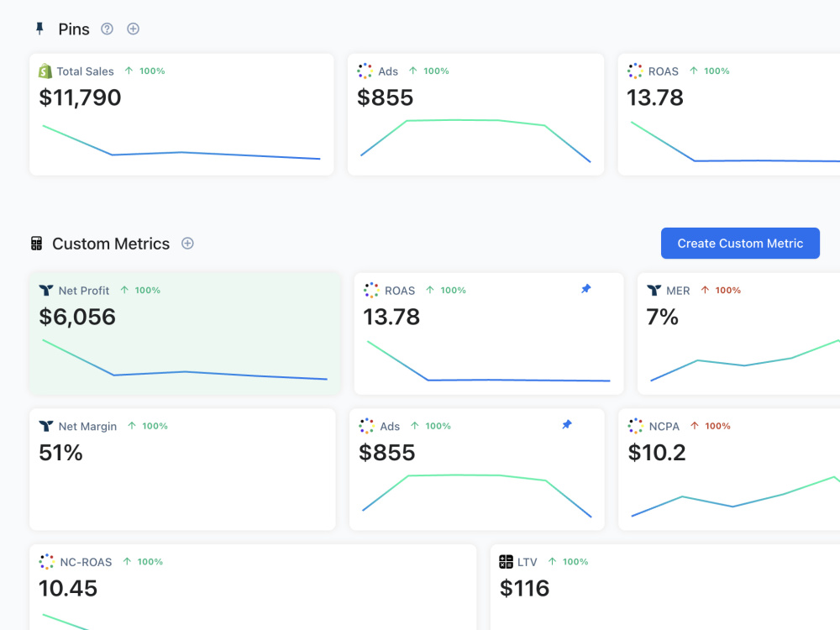
Task: Open the Total Sales $11,790 card
Action: tap(181, 114)
